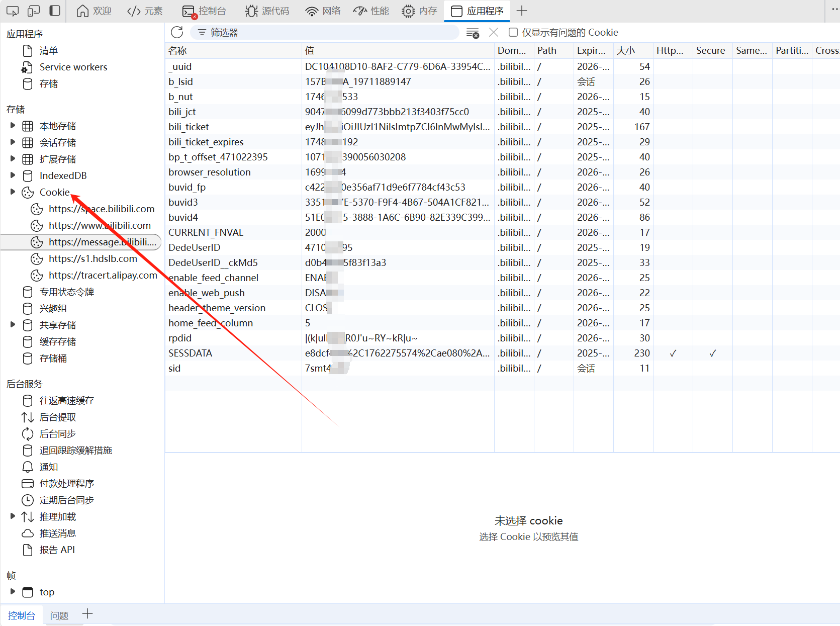Switch to the 控制台 tab at top
Screen dimensions: 840x626
point(205,11)
